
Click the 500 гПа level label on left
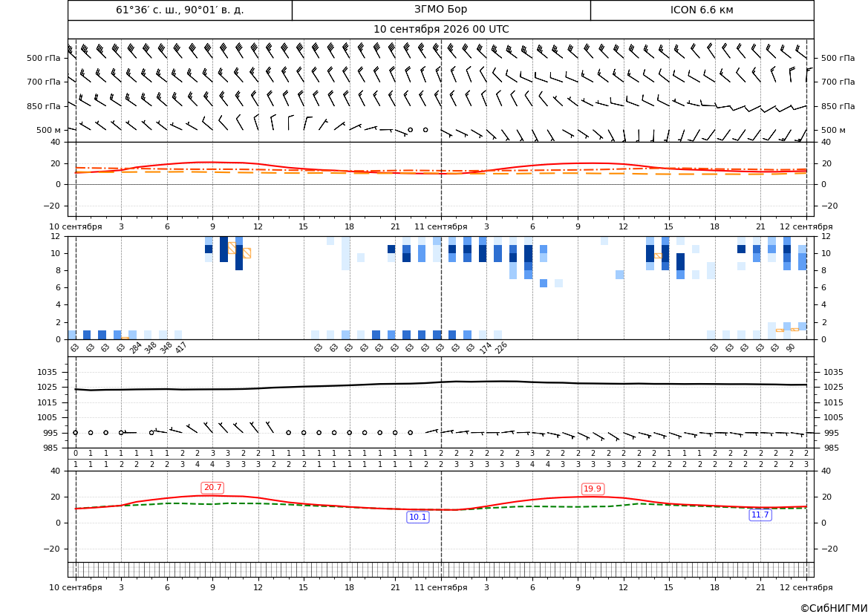click(x=44, y=58)
